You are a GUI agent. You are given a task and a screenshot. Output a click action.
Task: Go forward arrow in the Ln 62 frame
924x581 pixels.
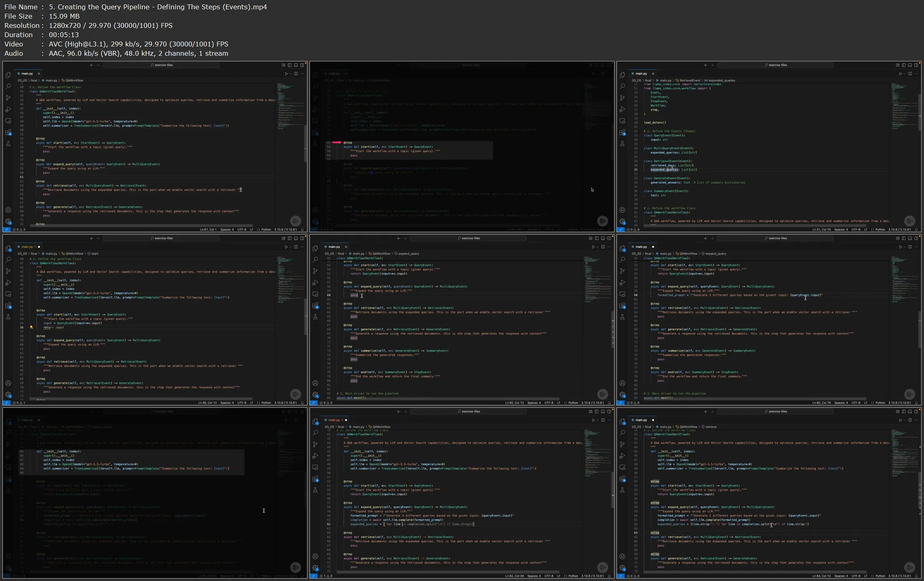tap(405, 411)
